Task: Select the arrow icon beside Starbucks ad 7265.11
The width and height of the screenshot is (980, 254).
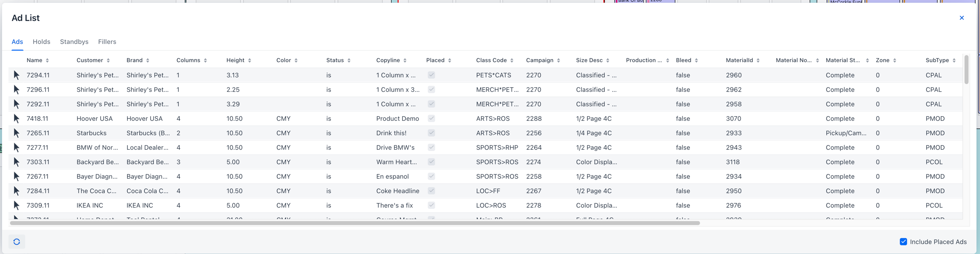Action: tap(16, 133)
